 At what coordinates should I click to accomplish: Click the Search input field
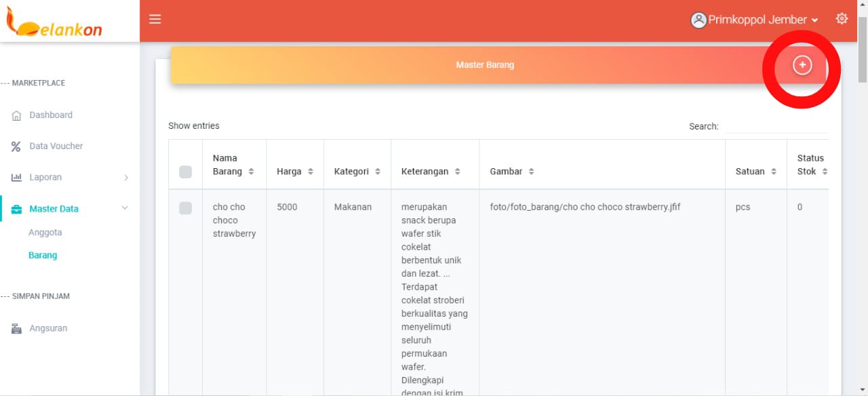(x=774, y=126)
